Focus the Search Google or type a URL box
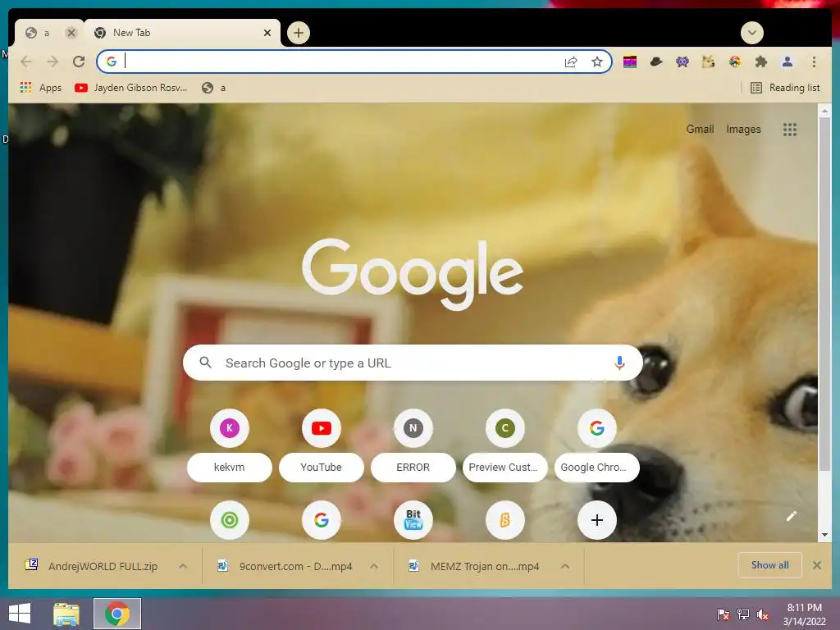The image size is (840, 630). (x=413, y=363)
